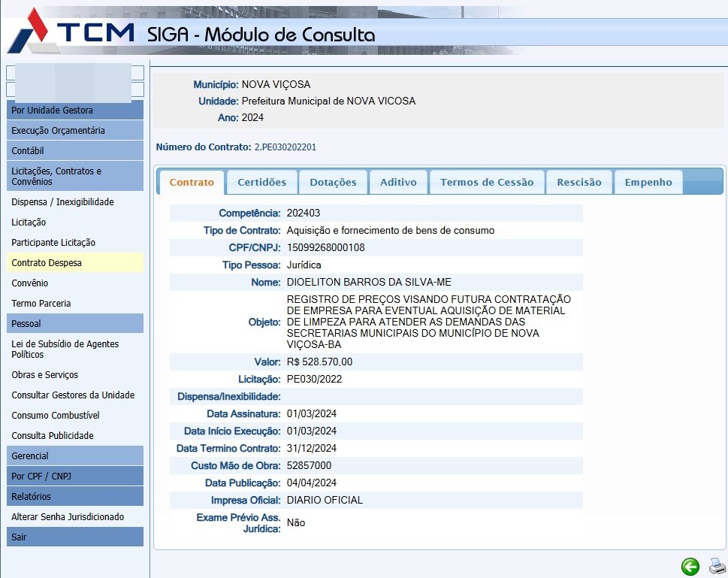Click the green back arrow icon
Viewport: 728px width, 578px height.
(x=690, y=567)
